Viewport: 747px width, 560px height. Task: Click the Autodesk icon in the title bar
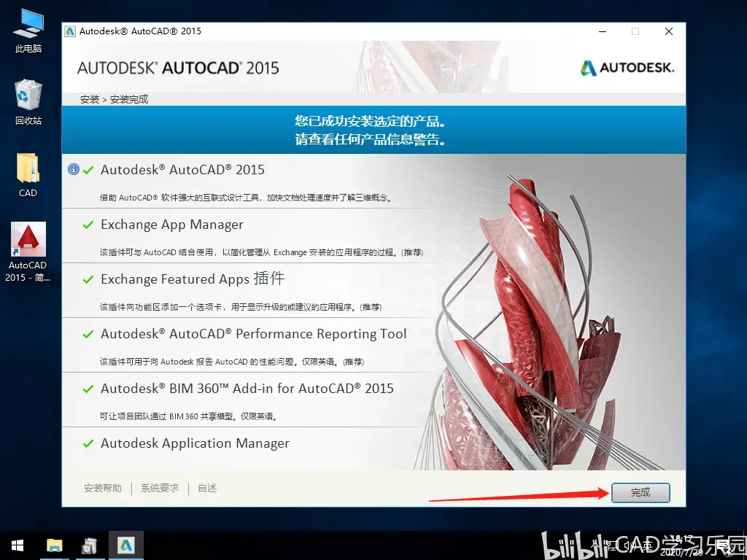(x=70, y=31)
